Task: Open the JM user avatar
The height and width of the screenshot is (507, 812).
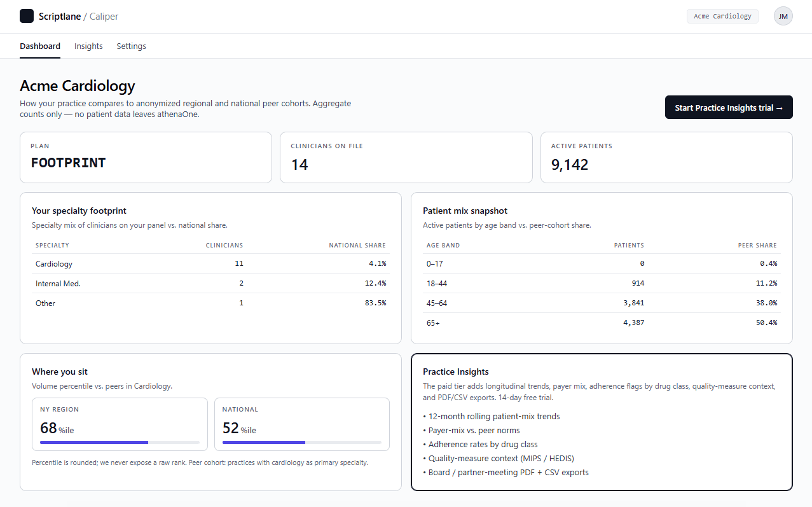Action: [783, 16]
